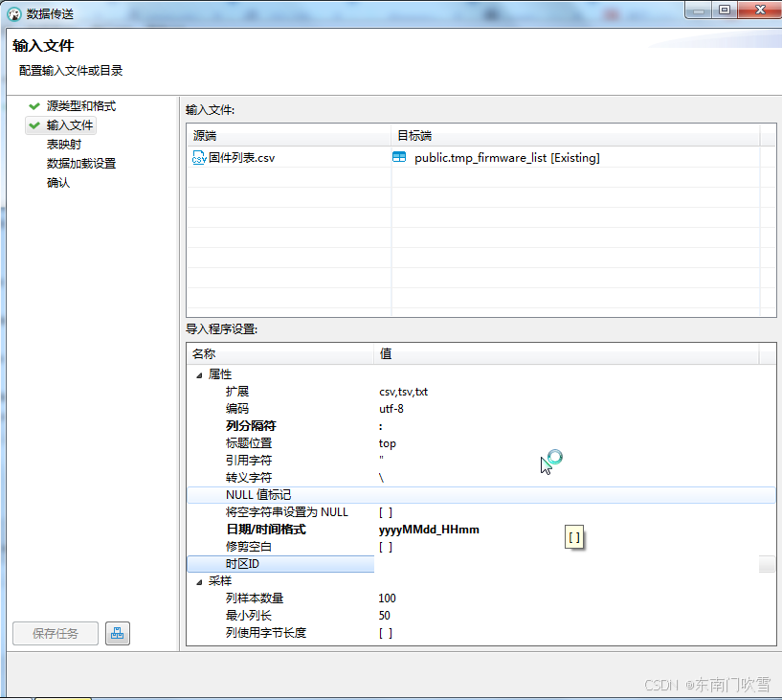Check the 列使用字节长度 option
The width and height of the screenshot is (782, 700).
tap(385, 633)
